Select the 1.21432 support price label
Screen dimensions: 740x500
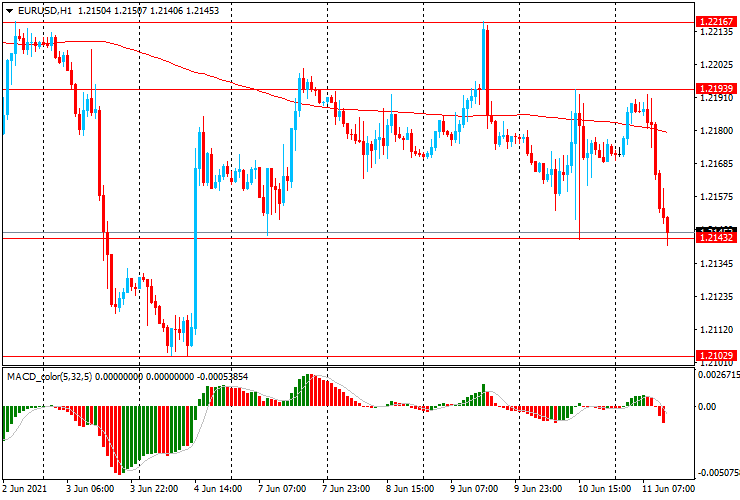pyautogui.click(x=716, y=237)
